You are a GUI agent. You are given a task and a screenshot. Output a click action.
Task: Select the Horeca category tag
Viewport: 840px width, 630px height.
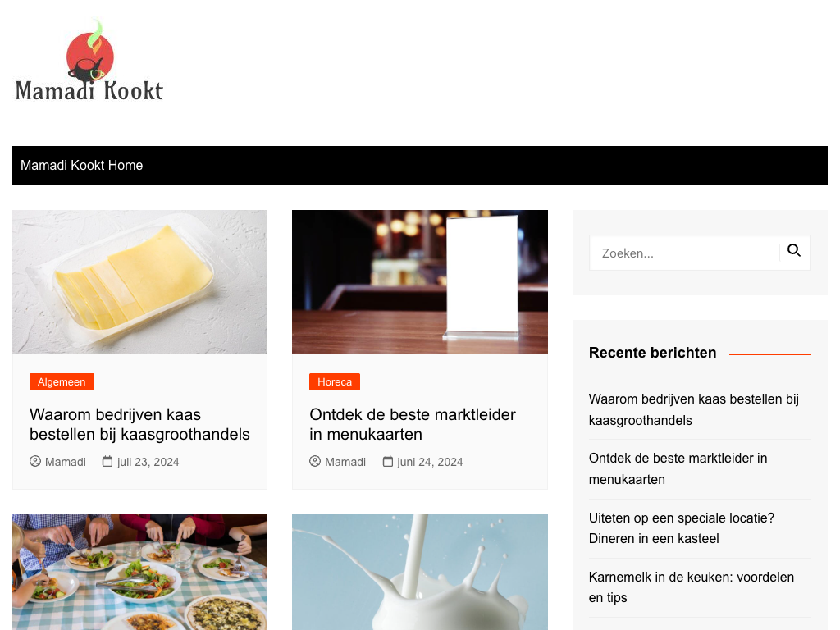coord(335,382)
